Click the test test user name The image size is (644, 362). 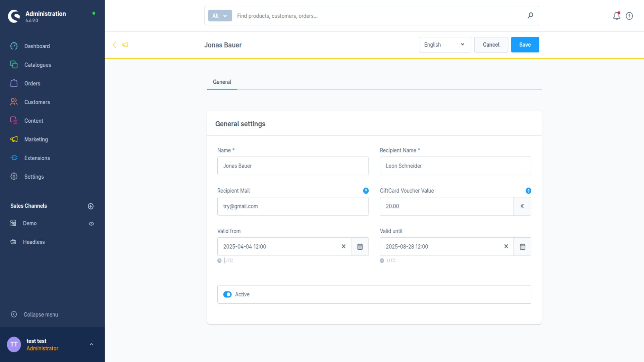tap(37, 341)
